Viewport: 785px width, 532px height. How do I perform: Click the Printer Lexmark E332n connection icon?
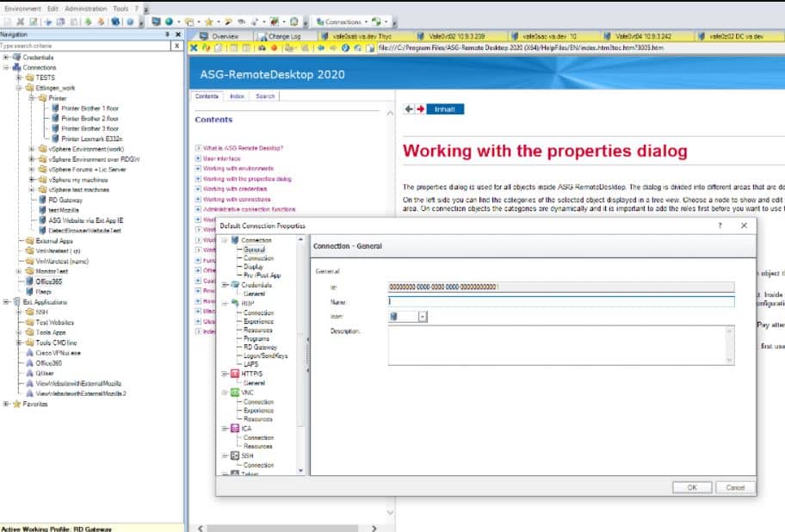click(56, 138)
